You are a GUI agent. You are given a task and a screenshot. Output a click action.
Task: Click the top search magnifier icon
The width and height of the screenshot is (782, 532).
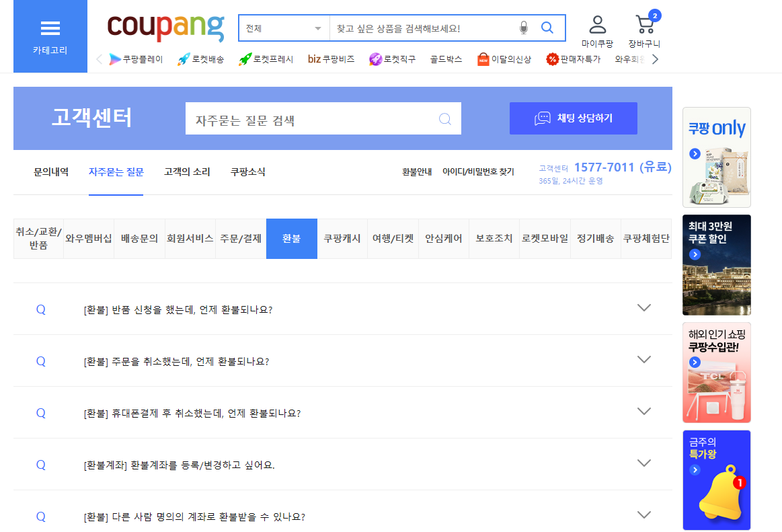[547, 28]
